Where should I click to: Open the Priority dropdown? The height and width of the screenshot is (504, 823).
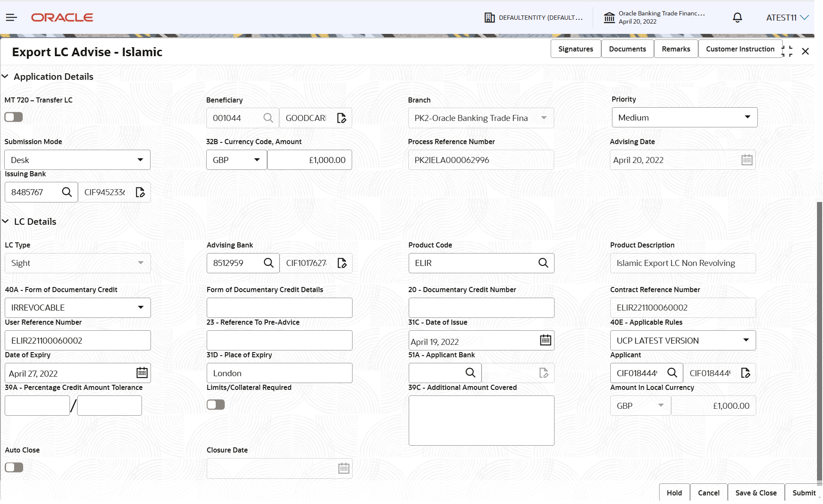click(684, 118)
